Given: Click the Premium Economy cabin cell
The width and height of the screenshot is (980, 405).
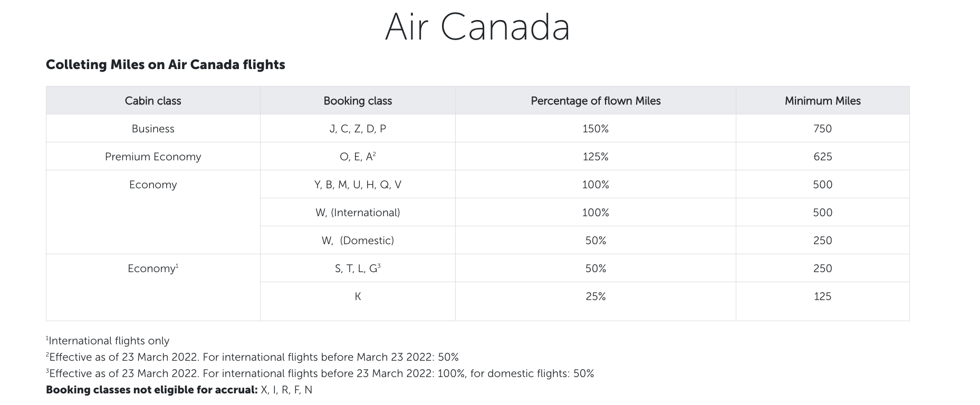Looking at the screenshot, I should (x=153, y=157).
